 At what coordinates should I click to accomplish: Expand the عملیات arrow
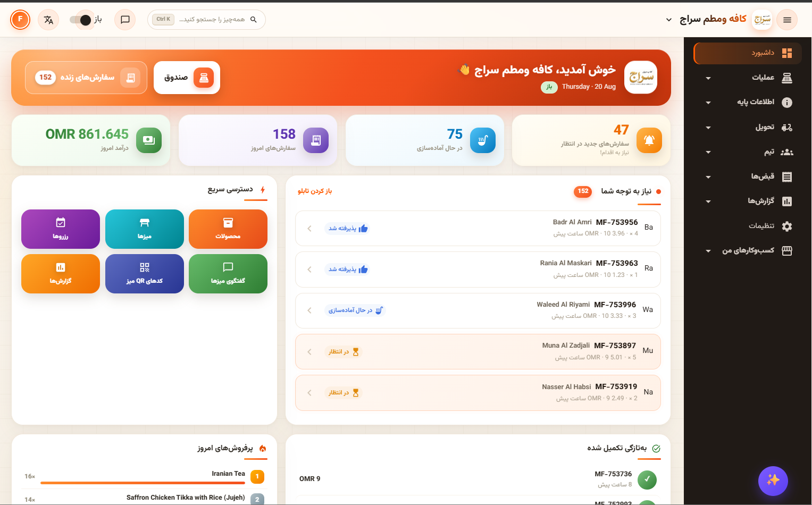(x=708, y=78)
